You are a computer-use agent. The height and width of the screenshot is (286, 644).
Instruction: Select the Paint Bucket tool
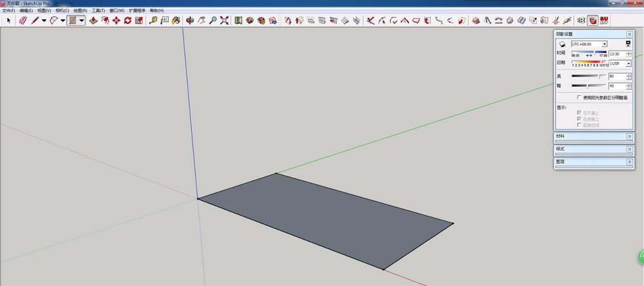176,21
